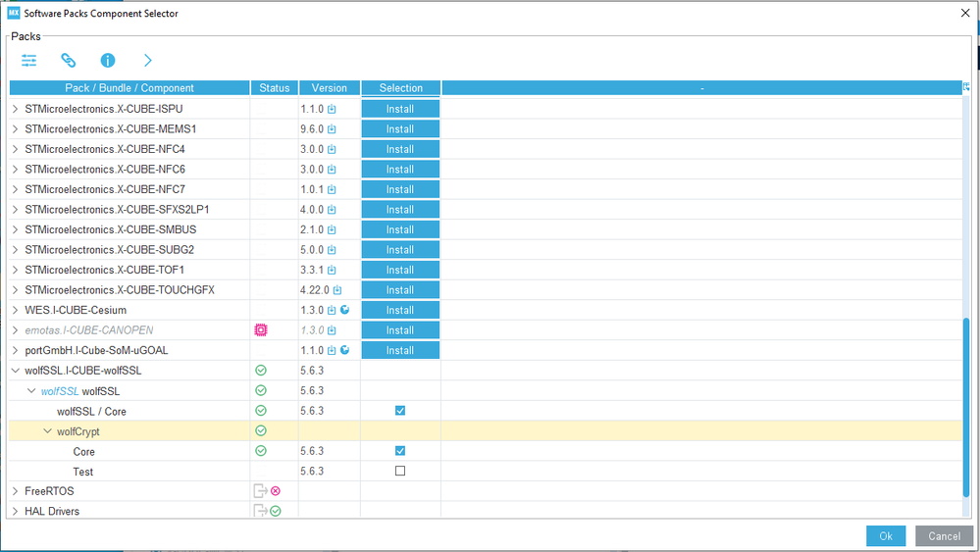Click download icon beside X-CUBE-SUBG2 version 5.0.0
The width and height of the screenshot is (980, 552).
tap(332, 250)
